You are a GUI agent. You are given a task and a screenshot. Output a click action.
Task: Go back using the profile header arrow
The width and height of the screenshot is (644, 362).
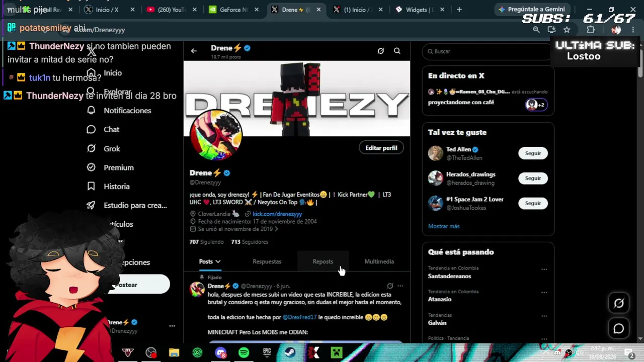tap(194, 51)
